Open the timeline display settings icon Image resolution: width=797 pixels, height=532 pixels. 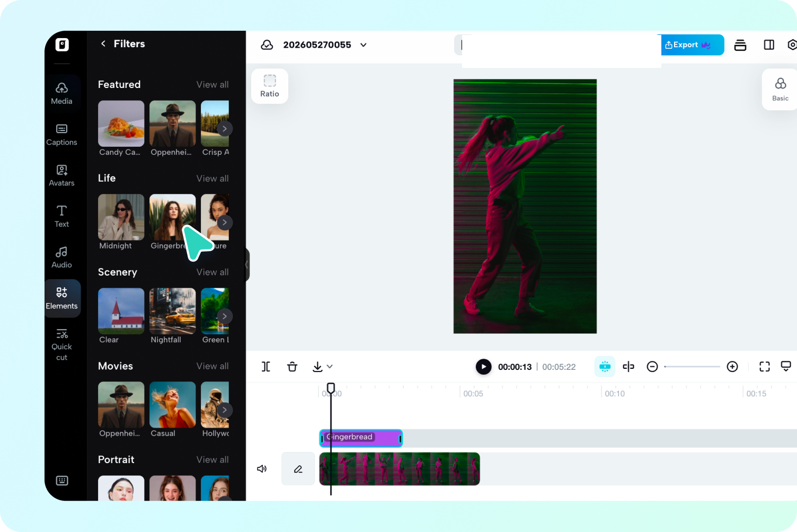(786, 367)
